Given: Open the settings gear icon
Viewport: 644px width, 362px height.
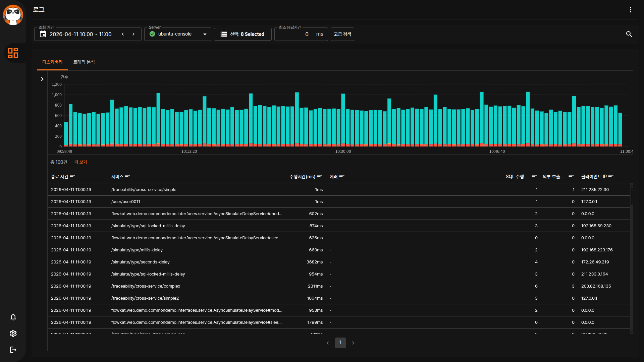Looking at the screenshot, I should (x=13, y=333).
